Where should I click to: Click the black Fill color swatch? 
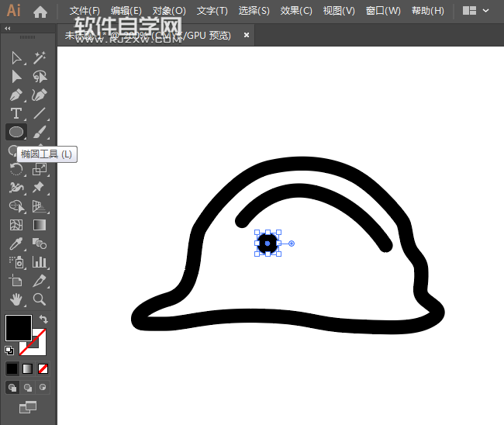(18, 327)
